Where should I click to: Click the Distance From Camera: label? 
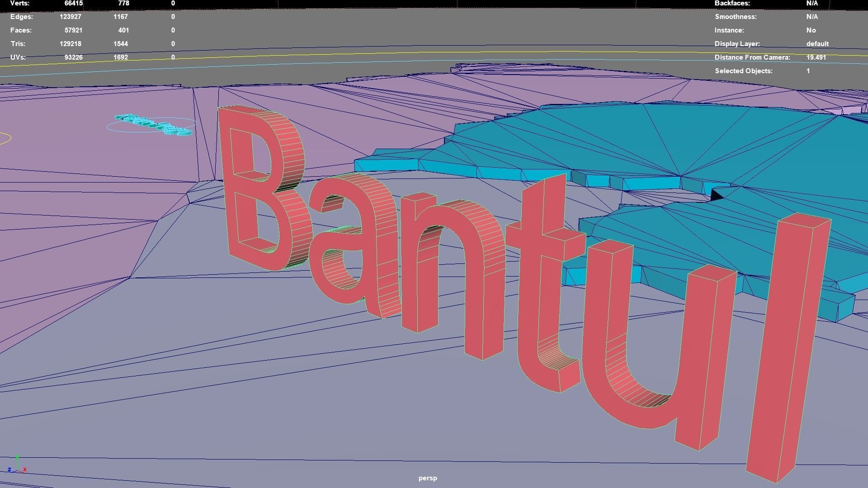click(x=752, y=57)
